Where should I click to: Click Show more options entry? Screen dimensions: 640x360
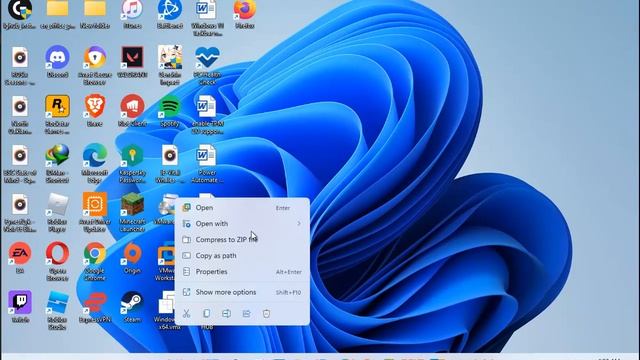point(242,292)
